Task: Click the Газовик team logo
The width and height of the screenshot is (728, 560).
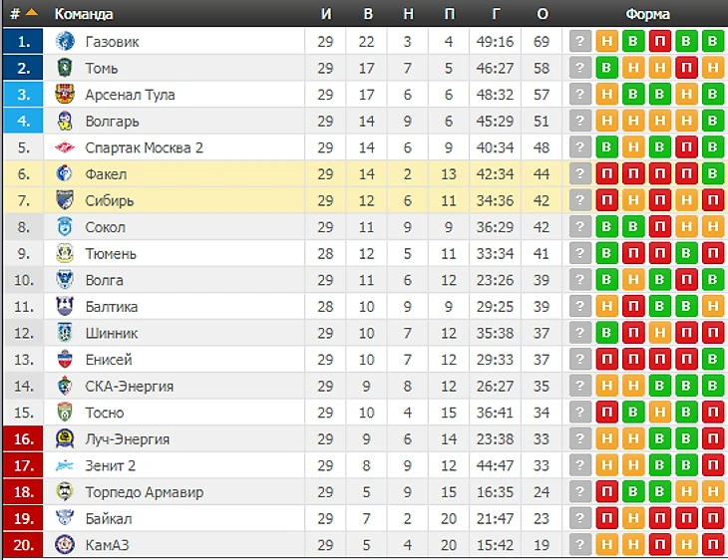Action: (x=65, y=41)
